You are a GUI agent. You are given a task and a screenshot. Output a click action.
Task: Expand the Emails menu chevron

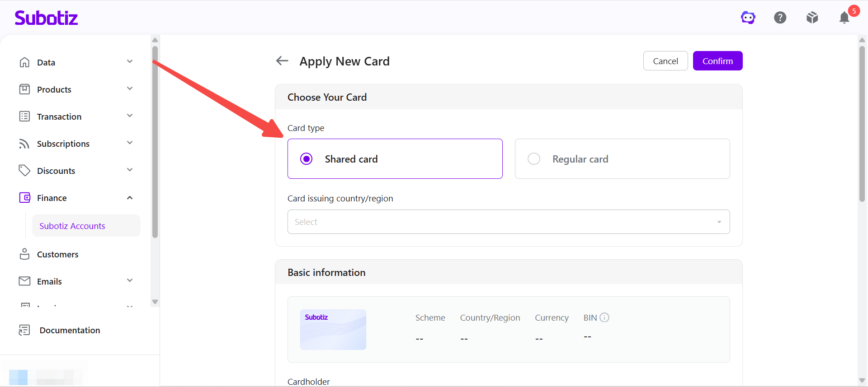130,280
